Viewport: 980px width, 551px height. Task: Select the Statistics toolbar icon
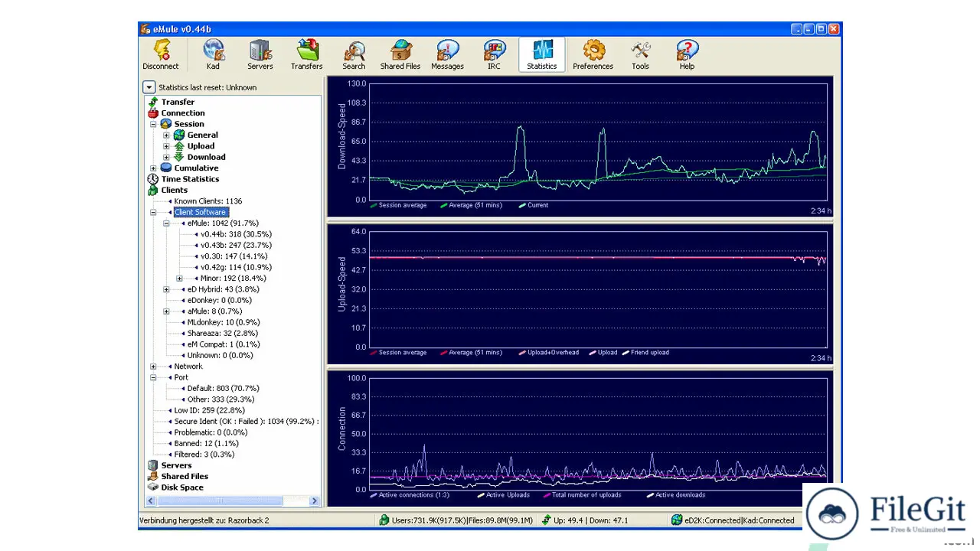(542, 55)
